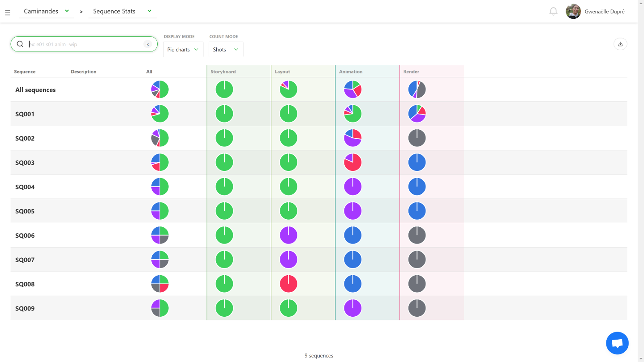Open the hamburger main menu
Screen dimensions: 644x362
point(8,13)
